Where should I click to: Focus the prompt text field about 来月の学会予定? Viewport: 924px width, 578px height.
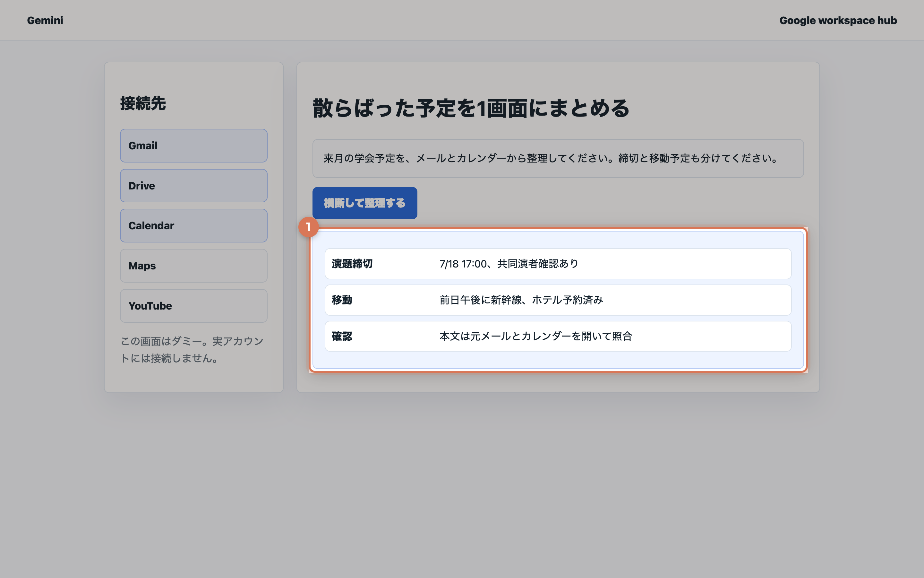coord(558,158)
